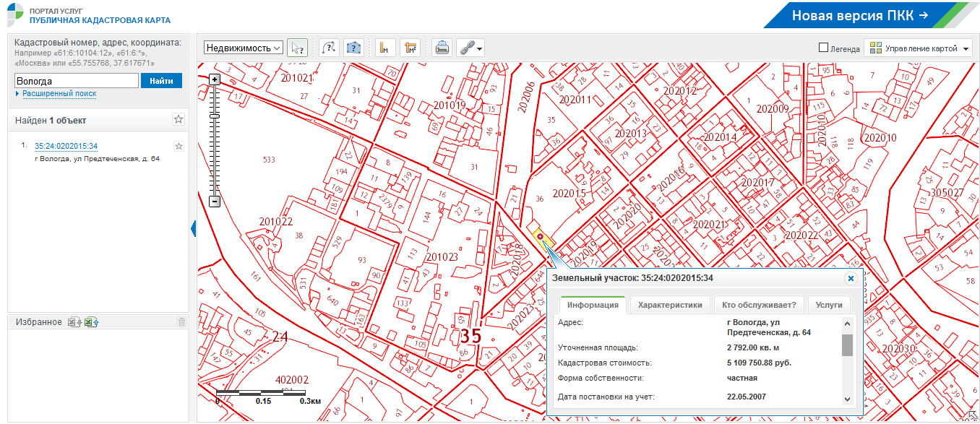Zoom in with the plus button

[215, 79]
